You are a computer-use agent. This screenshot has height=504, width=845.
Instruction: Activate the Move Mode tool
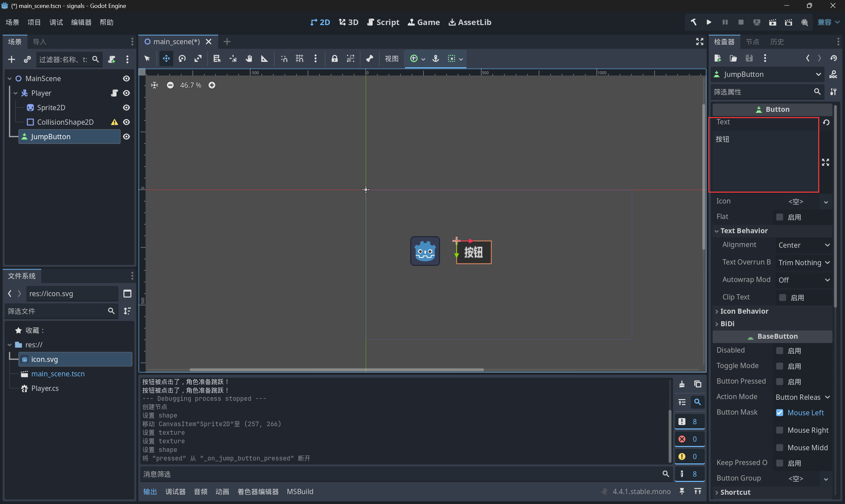(166, 59)
